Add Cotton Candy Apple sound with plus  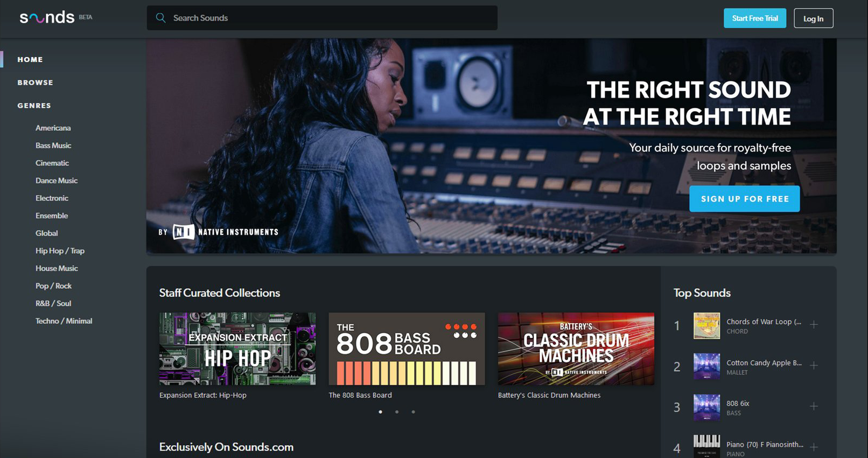(x=814, y=365)
